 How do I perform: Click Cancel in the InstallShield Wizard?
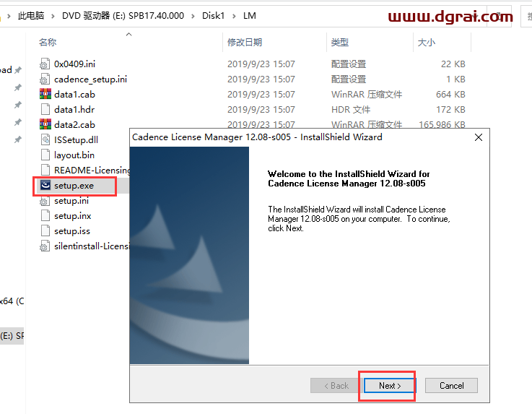451,386
